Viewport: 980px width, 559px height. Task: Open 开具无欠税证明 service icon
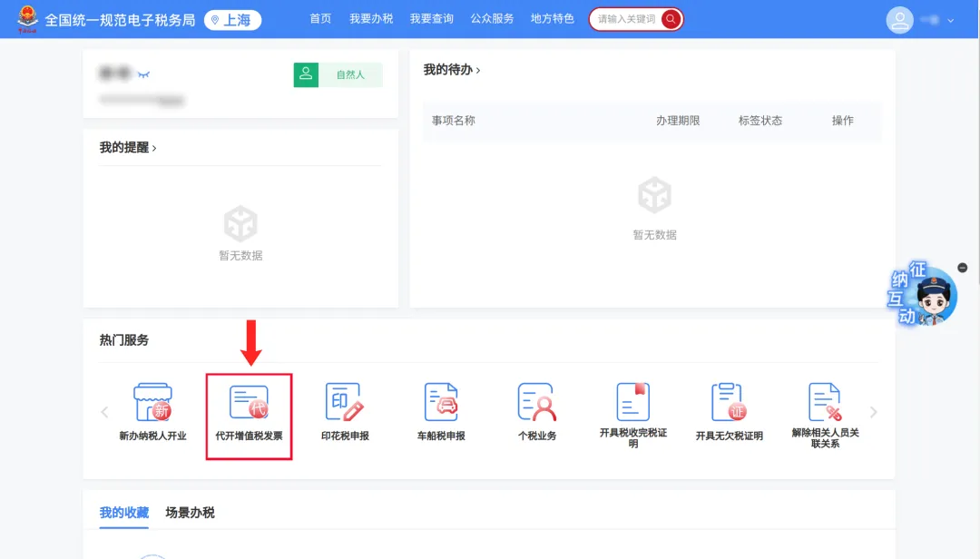coord(729,402)
